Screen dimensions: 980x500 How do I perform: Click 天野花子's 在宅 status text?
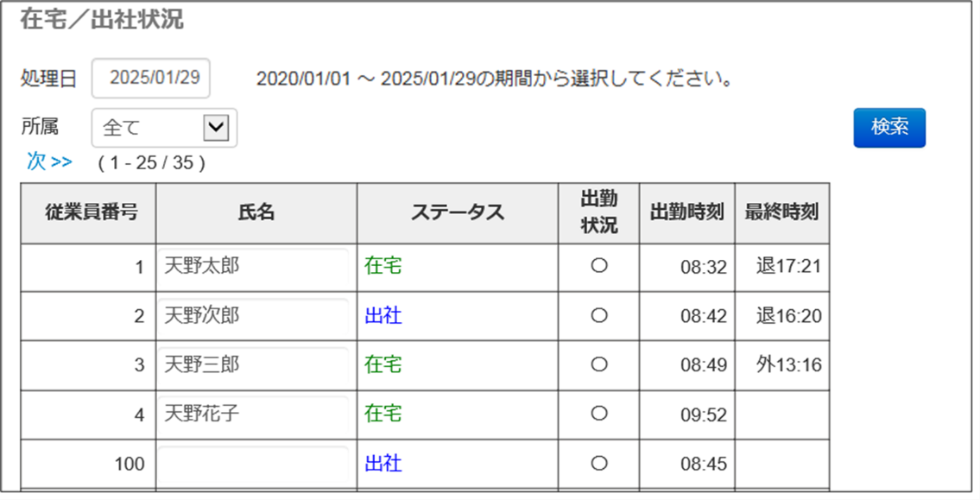tap(383, 415)
